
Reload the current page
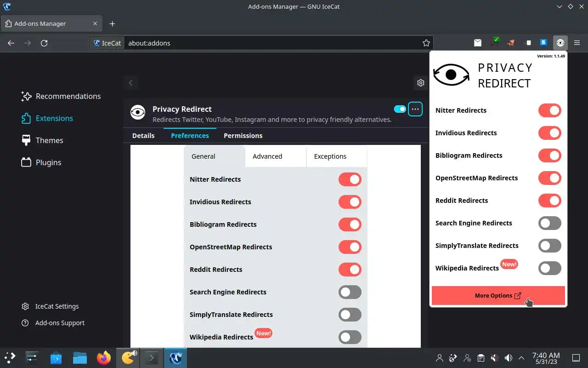tap(44, 43)
